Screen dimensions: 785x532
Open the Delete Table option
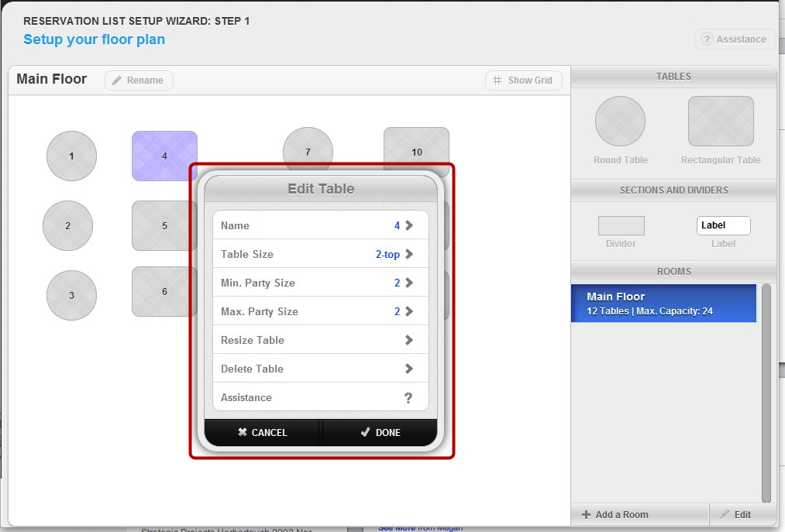coord(320,369)
